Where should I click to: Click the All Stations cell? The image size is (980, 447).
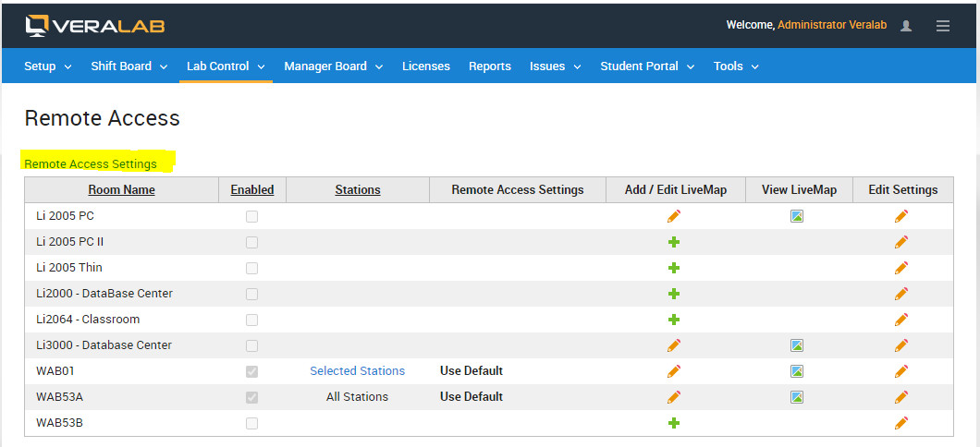click(358, 396)
